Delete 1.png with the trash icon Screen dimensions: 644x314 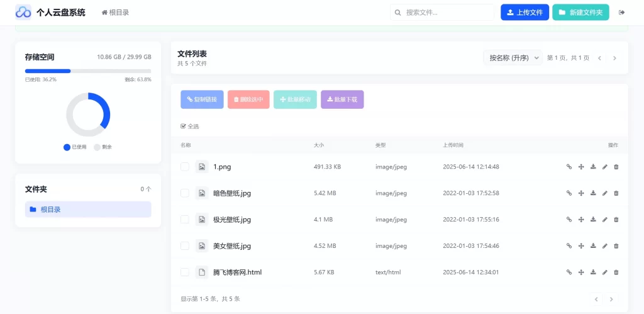click(616, 167)
